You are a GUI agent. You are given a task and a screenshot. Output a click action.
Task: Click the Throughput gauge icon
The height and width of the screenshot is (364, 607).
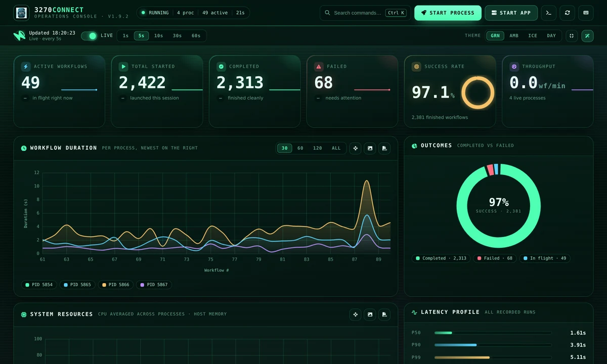(x=514, y=67)
